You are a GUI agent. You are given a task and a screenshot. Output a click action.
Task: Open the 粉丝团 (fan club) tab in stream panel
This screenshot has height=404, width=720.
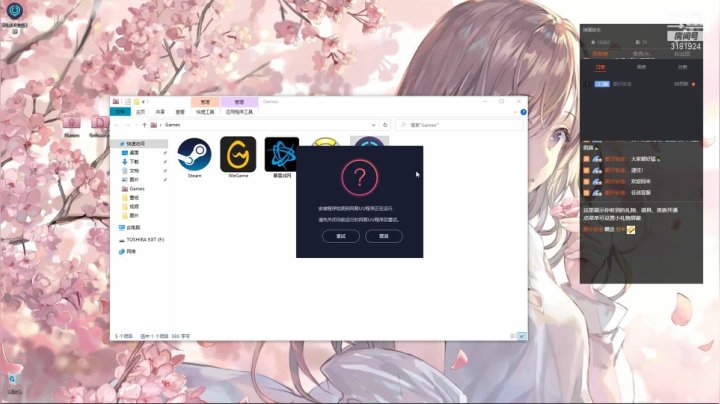pos(682,54)
